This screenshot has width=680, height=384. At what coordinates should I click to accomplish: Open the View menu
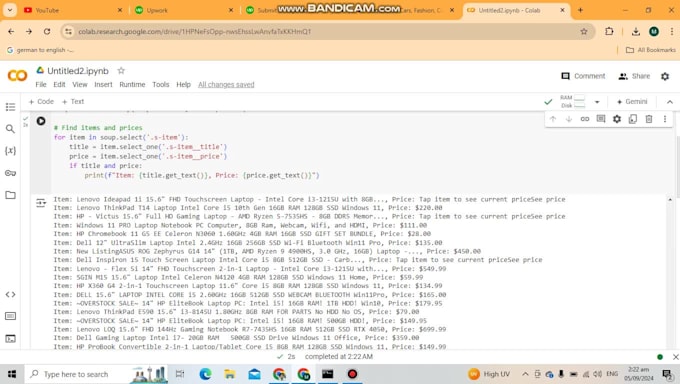click(80, 85)
